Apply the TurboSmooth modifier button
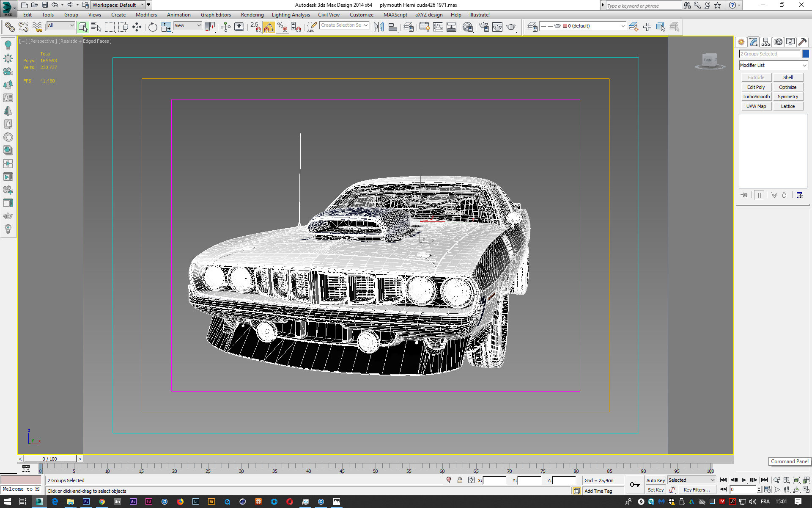The width and height of the screenshot is (812, 508). [756, 97]
